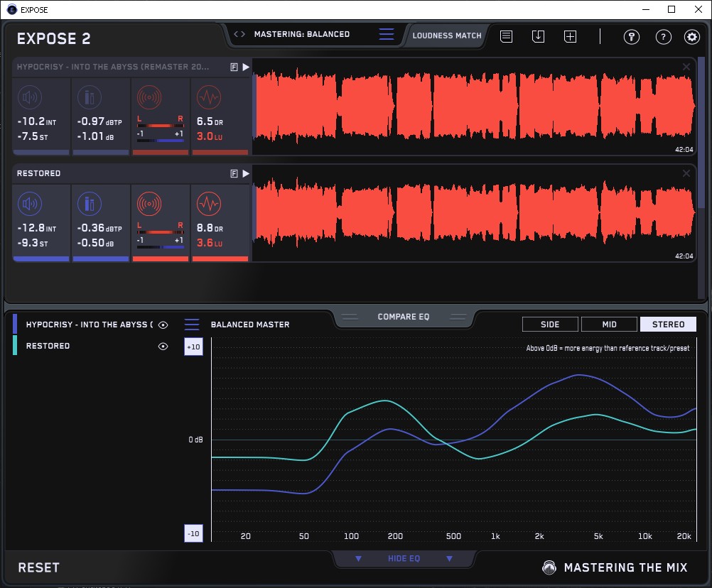Toggle the Loudness Match button
Viewport: 712px width, 588px height.
click(447, 35)
